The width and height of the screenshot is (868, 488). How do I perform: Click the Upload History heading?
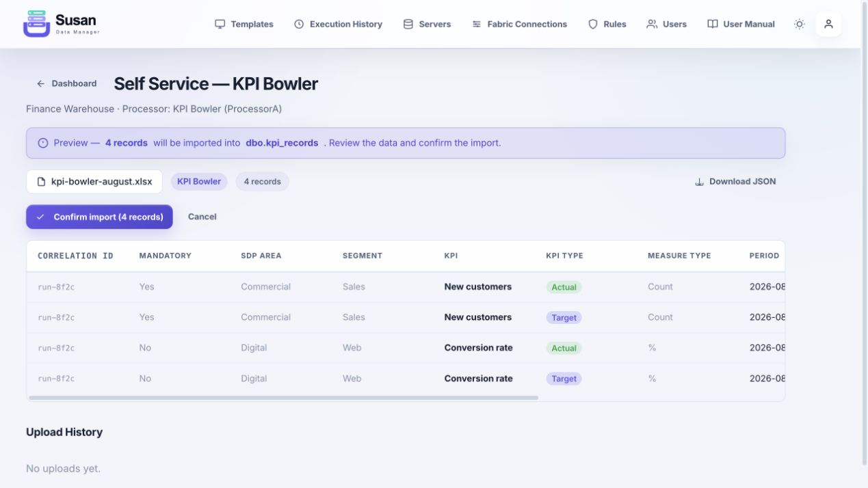pos(64,432)
